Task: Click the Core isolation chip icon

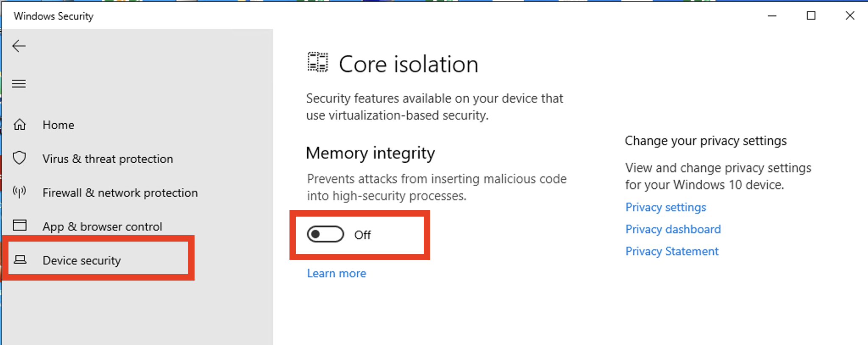Action: click(x=317, y=62)
